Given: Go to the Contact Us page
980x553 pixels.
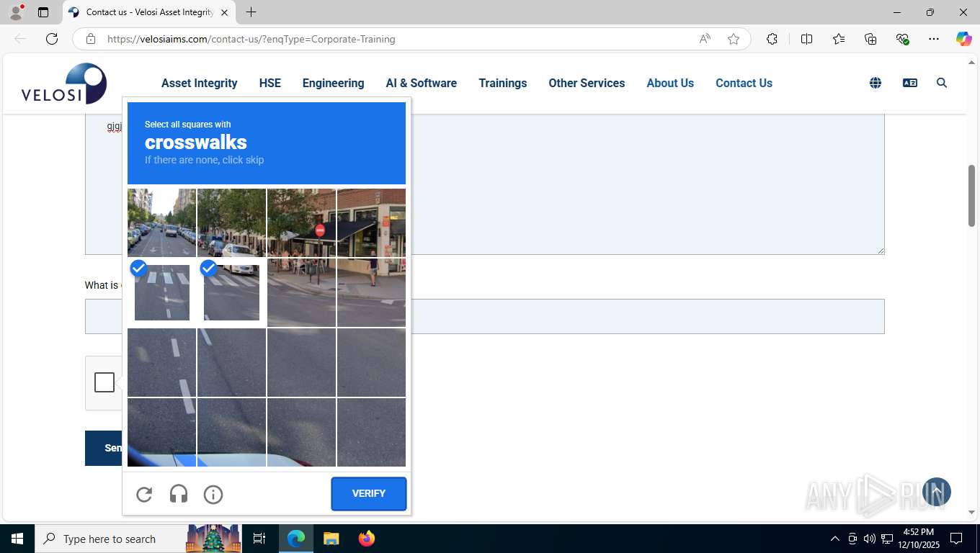Looking at the screenshot, I should coord(744,83).
